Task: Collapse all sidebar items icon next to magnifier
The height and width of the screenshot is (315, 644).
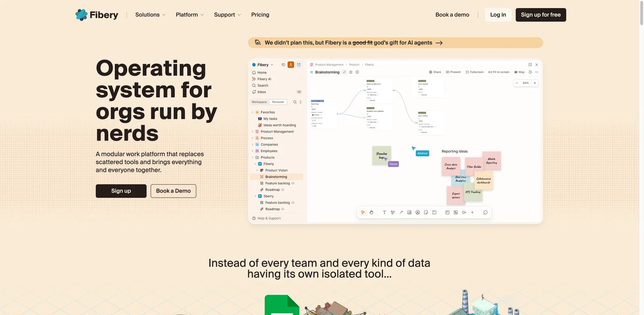Action: pos(300,102)
